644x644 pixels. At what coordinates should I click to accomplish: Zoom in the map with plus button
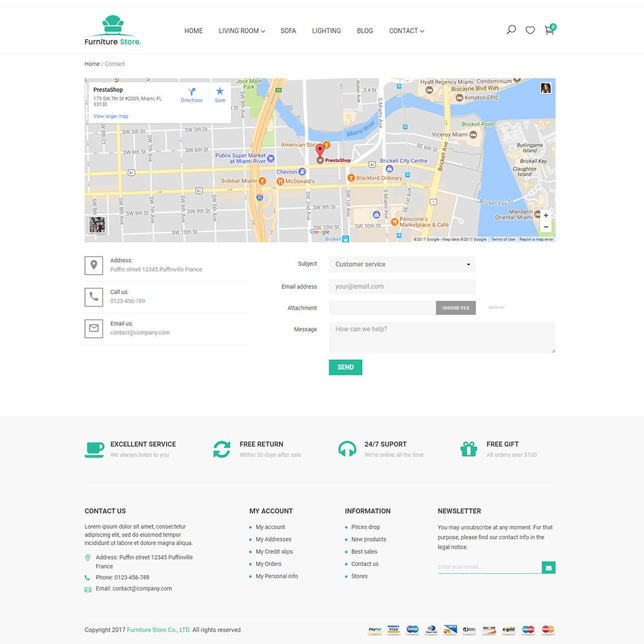click(x=546, y=215)
